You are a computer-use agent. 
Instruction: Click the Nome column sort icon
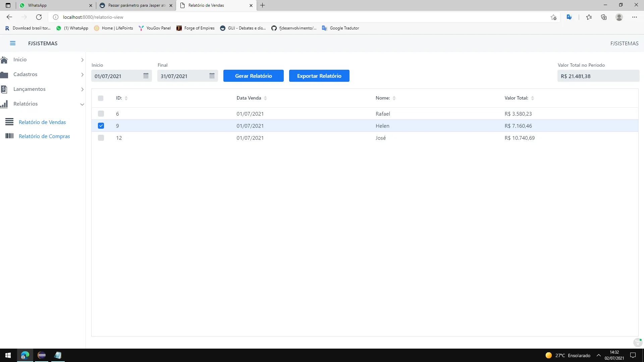click(394, 98)
